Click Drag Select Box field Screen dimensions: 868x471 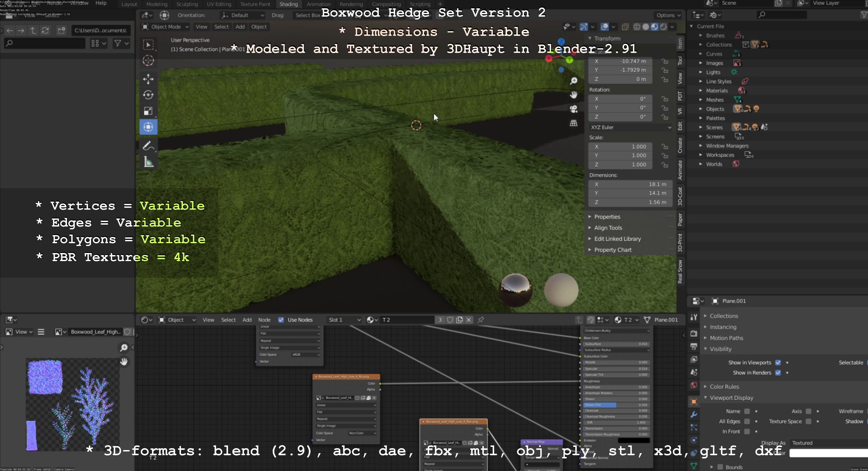(308, 15)
